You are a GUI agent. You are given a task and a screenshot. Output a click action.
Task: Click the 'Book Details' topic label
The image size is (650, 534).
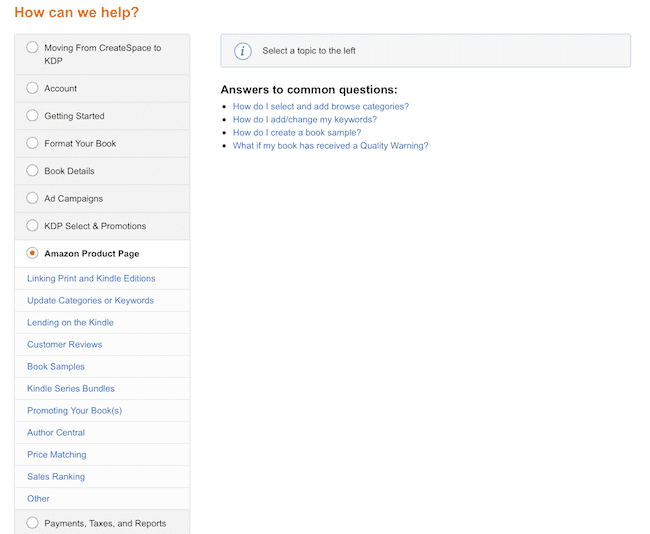click(x=69, y=171)
